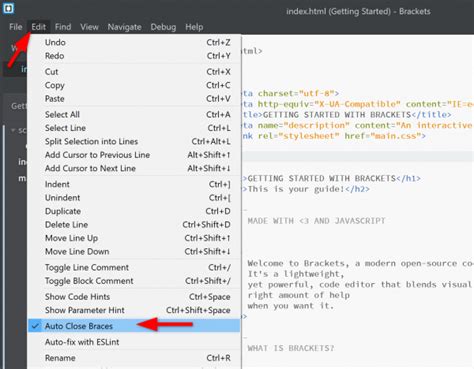Open the Debug menu
Viewport: 474px width, 369px height.
click(x=163, y=27)
